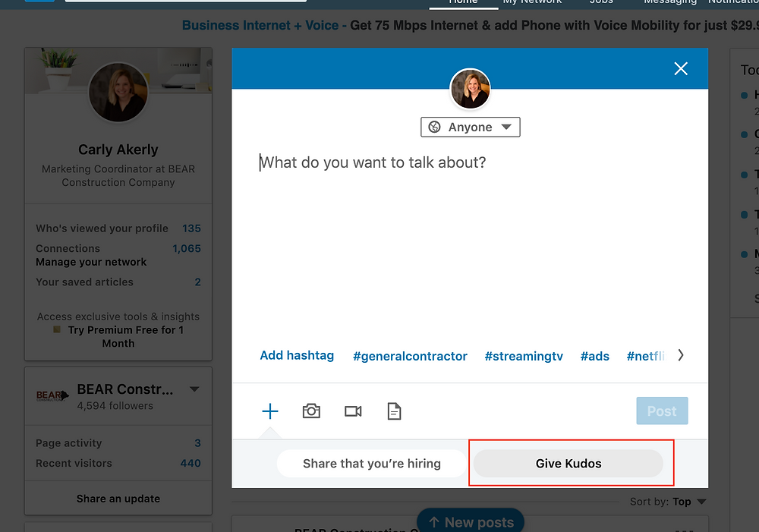
Task: Open Carly Akerly profile name link
Action: (118, 150)
